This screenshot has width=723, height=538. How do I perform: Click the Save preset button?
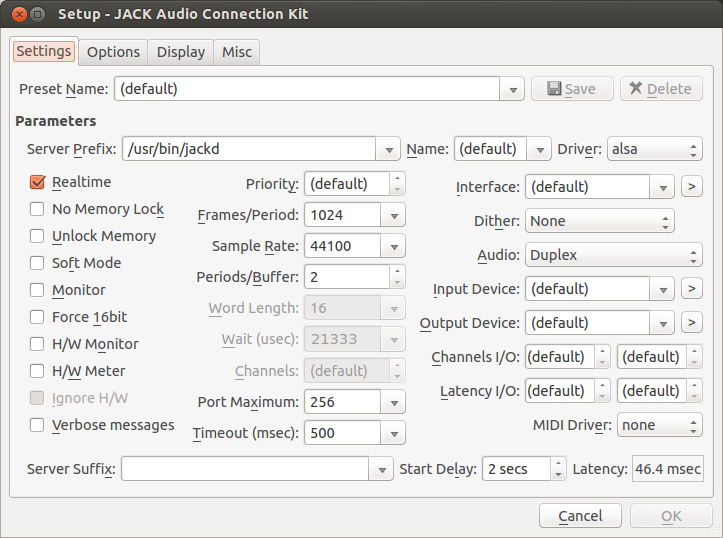click(572, 89)
